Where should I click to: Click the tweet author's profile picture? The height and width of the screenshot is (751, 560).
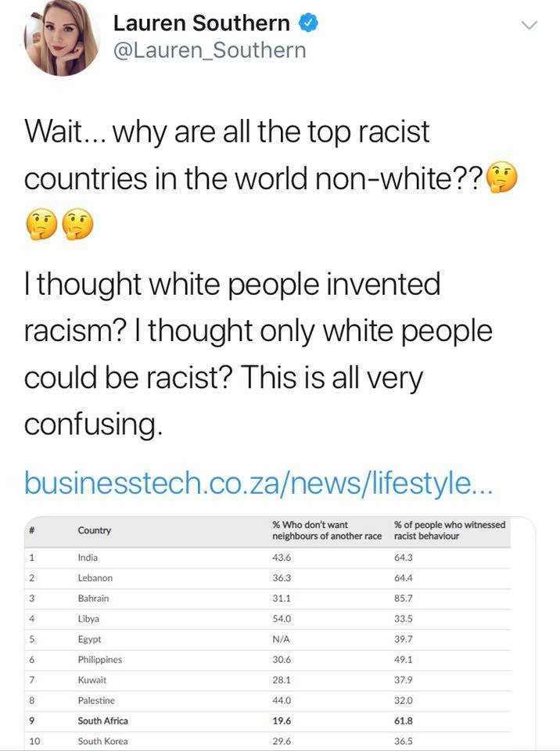63,38
